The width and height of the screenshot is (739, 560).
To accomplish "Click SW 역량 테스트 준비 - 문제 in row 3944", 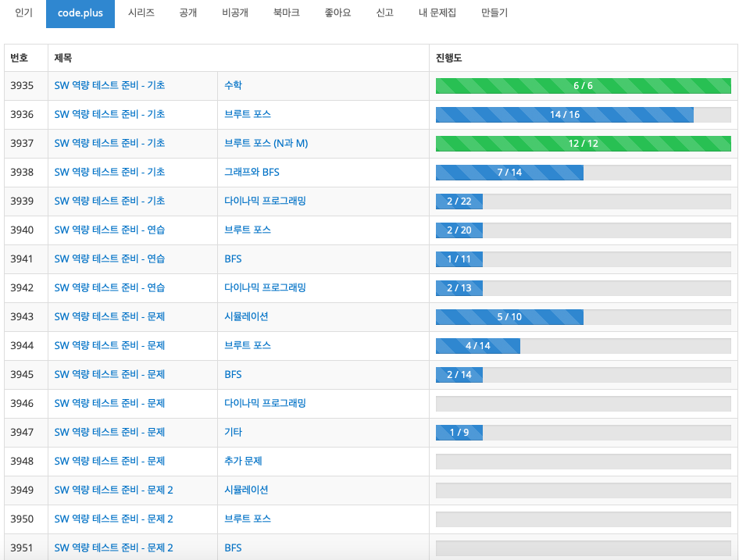I will pos(109,345).
